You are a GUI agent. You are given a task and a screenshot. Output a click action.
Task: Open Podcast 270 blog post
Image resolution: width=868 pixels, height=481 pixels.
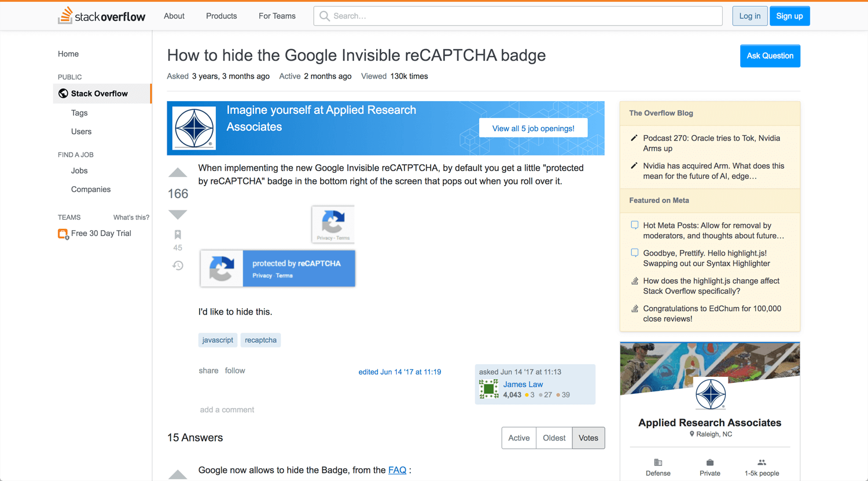click(x=712, y=143)
